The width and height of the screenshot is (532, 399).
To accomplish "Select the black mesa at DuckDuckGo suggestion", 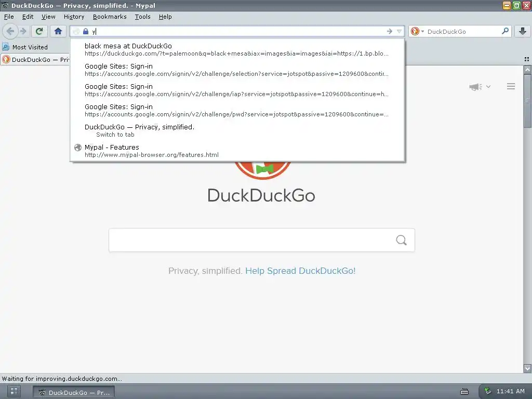I will 237,49.
